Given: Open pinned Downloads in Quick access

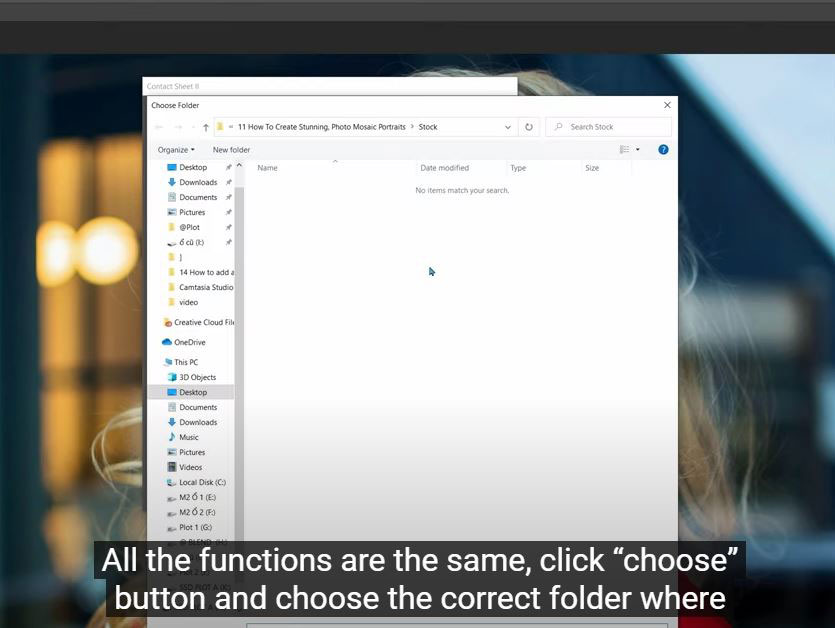Looking at the screenshot, I should coord(198,182).
